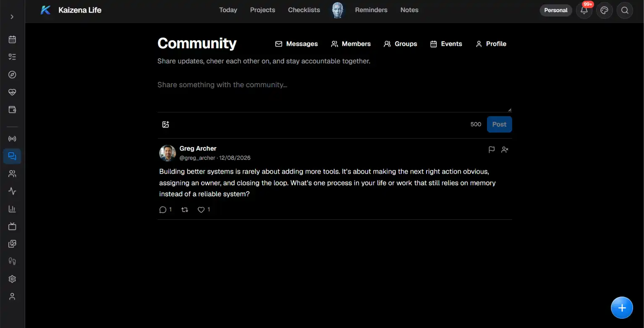Open Greg Archer's avatar photo
This screenshot has width=644, height=328.
[168, 153]
